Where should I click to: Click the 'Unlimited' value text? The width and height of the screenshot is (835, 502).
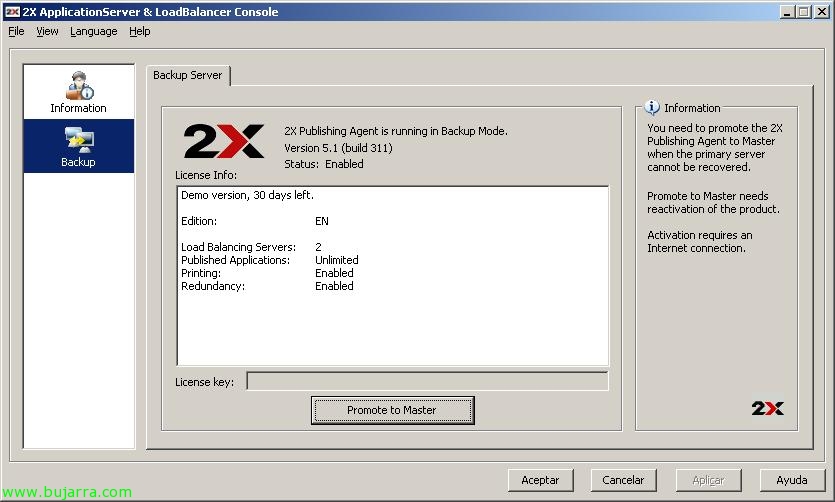click(x=337, y=260)
